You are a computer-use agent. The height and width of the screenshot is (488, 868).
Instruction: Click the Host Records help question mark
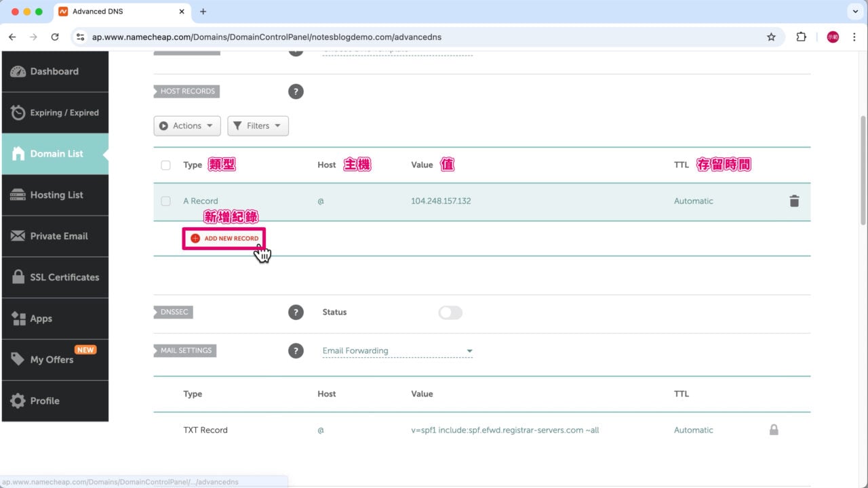296,91
